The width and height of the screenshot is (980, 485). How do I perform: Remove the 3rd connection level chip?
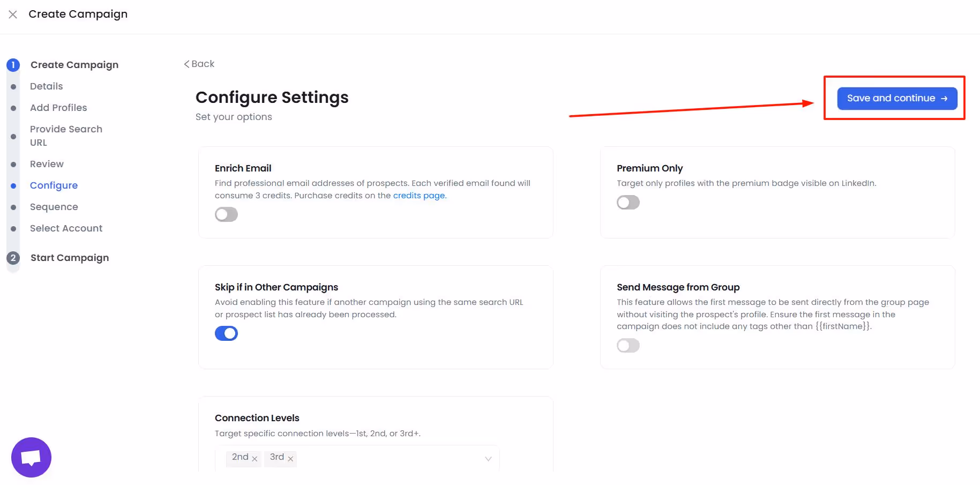[x=290, y=459]
